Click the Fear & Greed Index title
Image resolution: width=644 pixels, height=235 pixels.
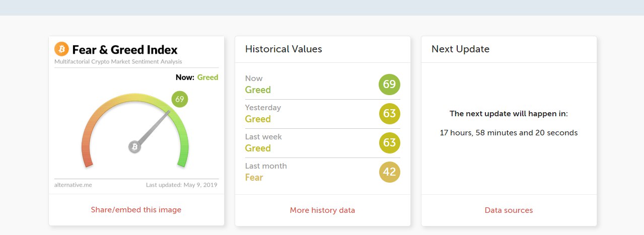(x=125, y=50)
